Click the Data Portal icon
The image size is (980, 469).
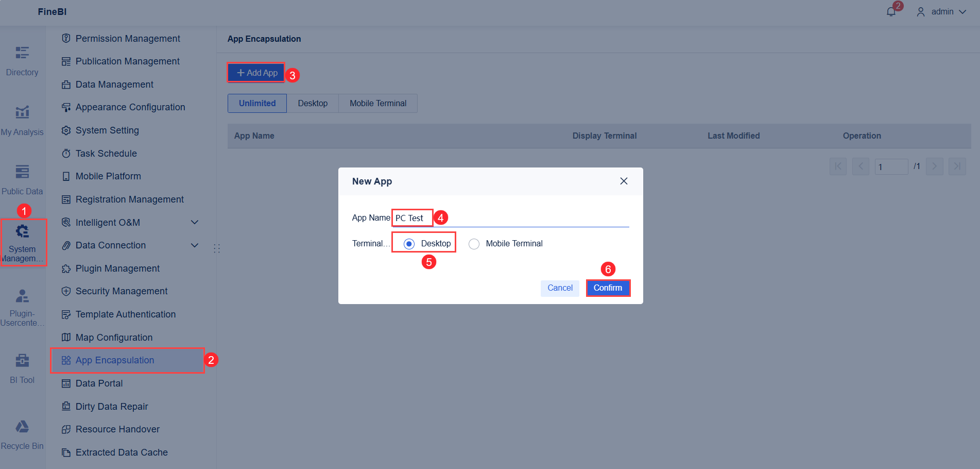(x=66, y=383)
